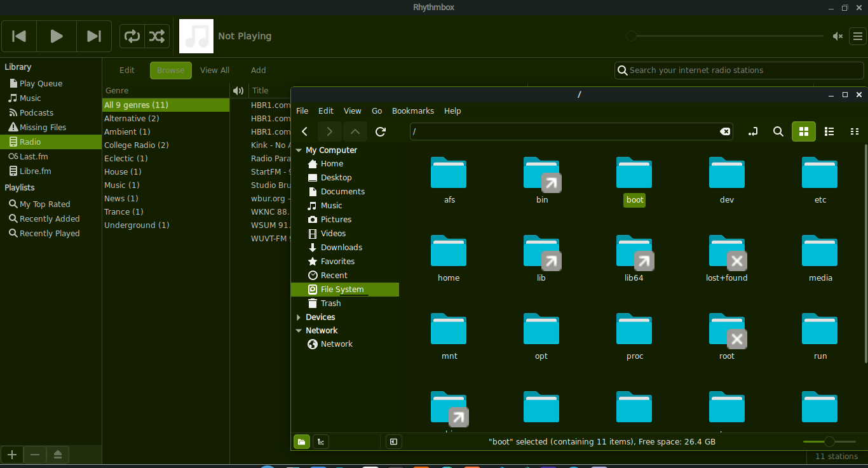Open file search in file manager
The width and height of the screenshot is (868, 468).
pyautogui.click(x=778, y=131)
